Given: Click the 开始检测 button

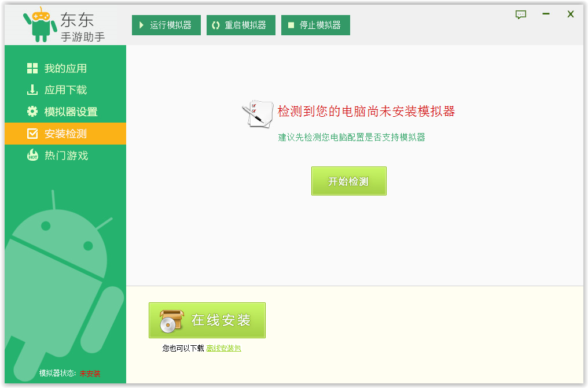Looking at the screenshot, I should pyautogui.click(x=348, y=181).
